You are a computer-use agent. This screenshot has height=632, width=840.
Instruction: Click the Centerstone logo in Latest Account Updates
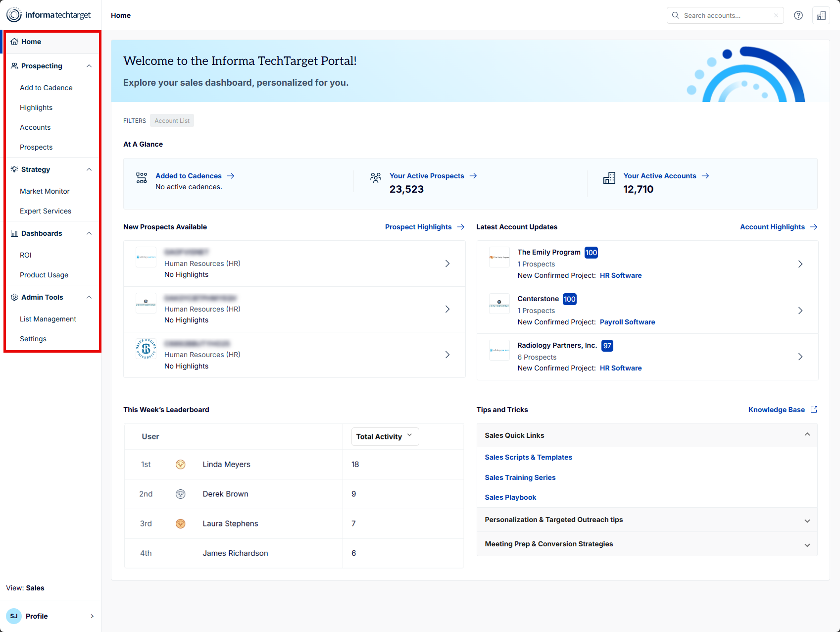499,304
